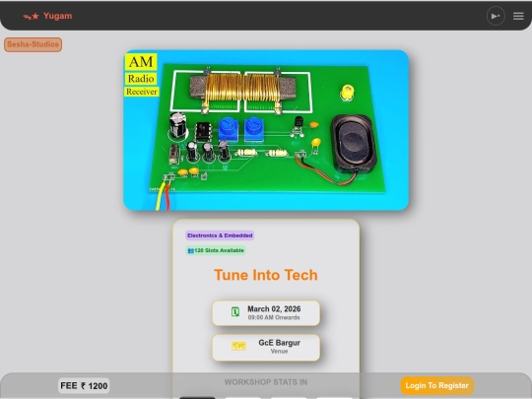This screenshot has width=532, height=399.
Task: Click the Yugam logo icon
Action: pyautogui.click(x=32, y=17)
